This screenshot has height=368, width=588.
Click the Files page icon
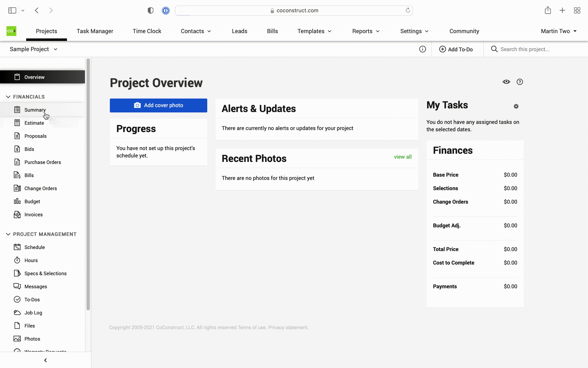[x=17, y=326]
